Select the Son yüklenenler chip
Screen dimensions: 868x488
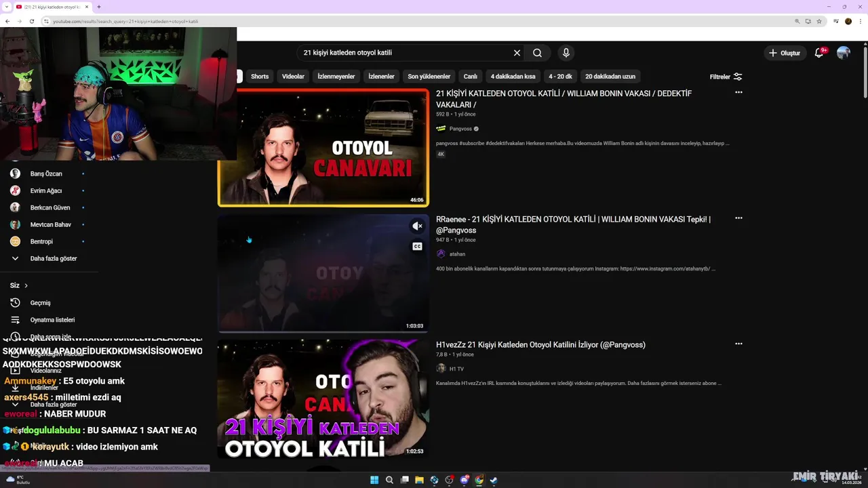pyautogui.click(x=429, y=77)
